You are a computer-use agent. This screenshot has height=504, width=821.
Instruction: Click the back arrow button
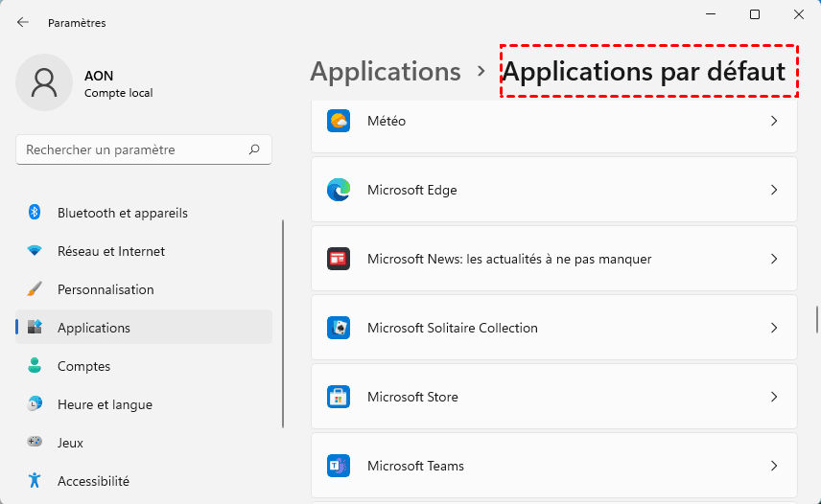pyautogui.click(x=23, y=22)
